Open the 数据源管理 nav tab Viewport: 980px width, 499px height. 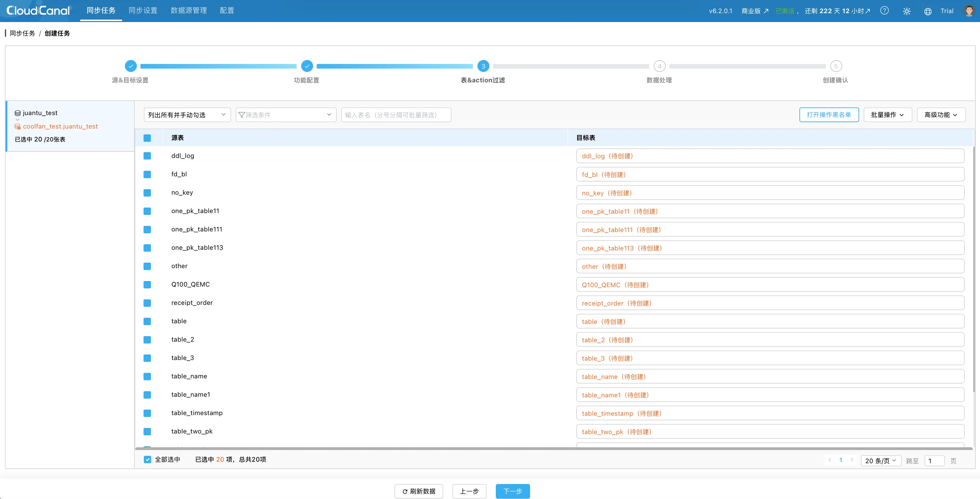(189, 11)
